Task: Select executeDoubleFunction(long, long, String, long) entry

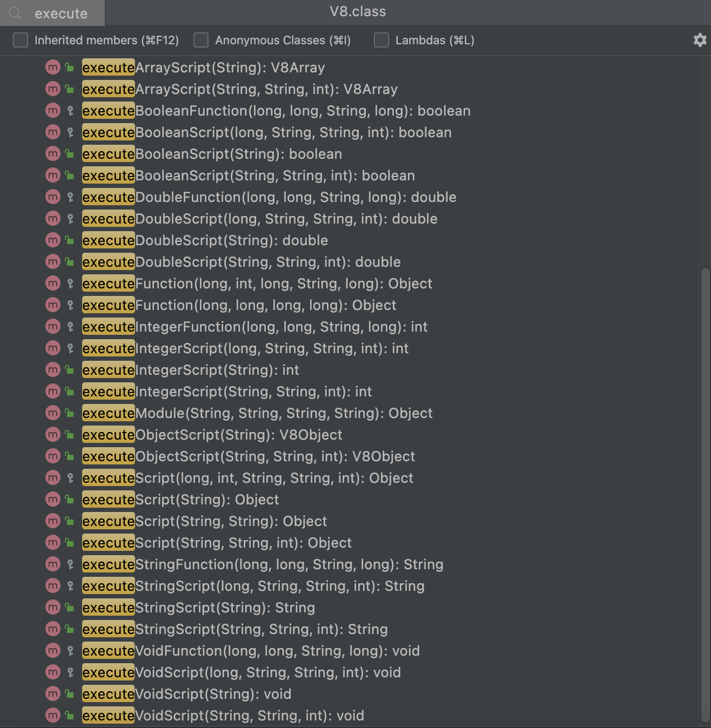Action: coord(269,197)
